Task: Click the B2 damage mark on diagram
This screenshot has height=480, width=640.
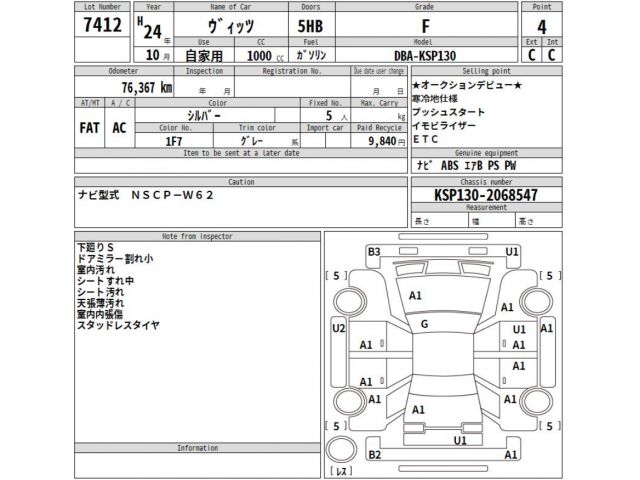Action: coord(374,455)
